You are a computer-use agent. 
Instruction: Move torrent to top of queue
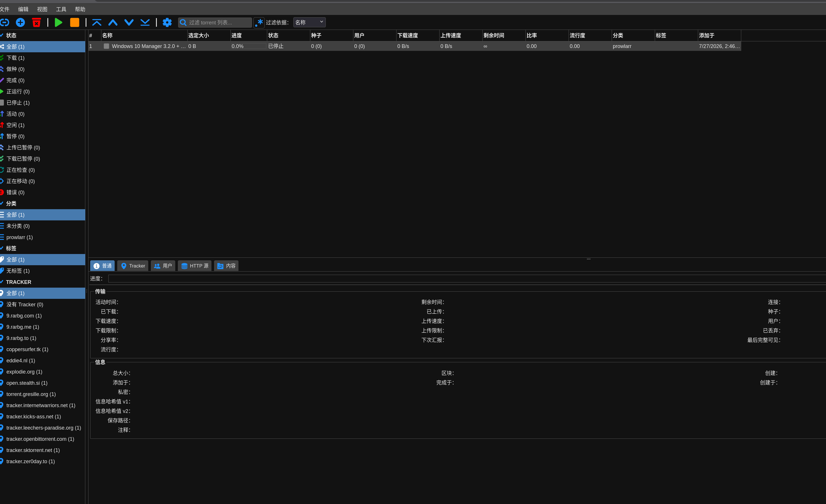point(97,22)
